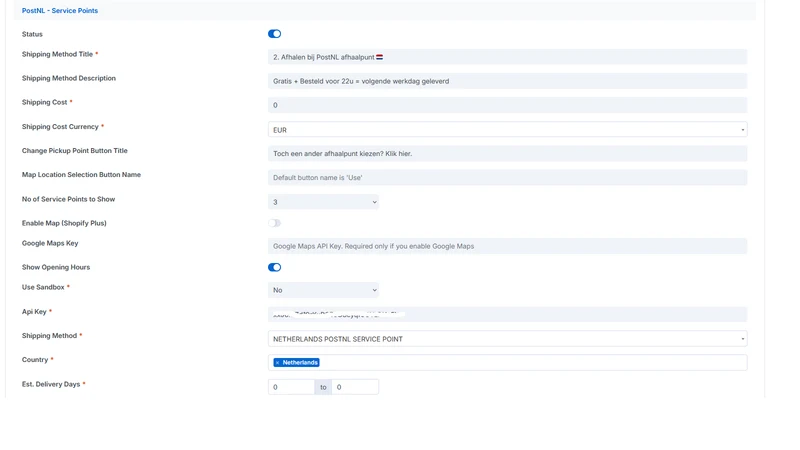
Task: Edit the Shipping Method Description field
Action: click(x=507, y=81)
